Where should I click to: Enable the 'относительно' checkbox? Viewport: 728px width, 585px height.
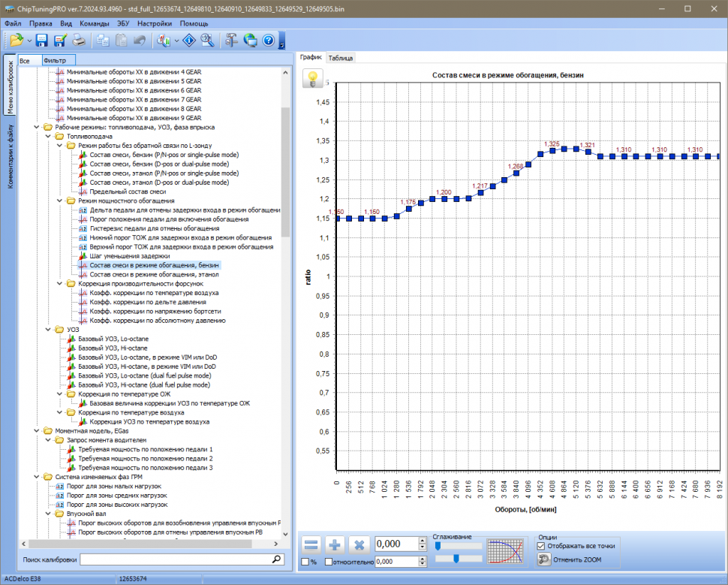[329, 562]
